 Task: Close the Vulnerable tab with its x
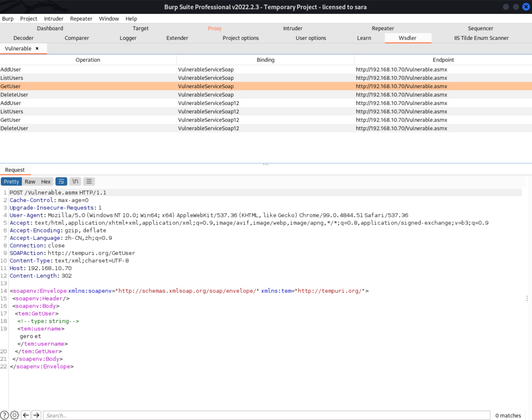coord(37,48)
